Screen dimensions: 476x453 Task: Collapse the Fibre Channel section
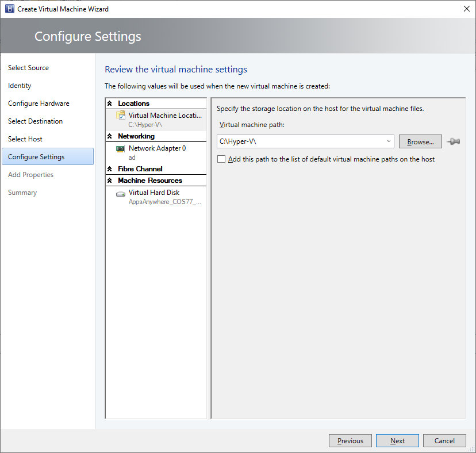110,169
